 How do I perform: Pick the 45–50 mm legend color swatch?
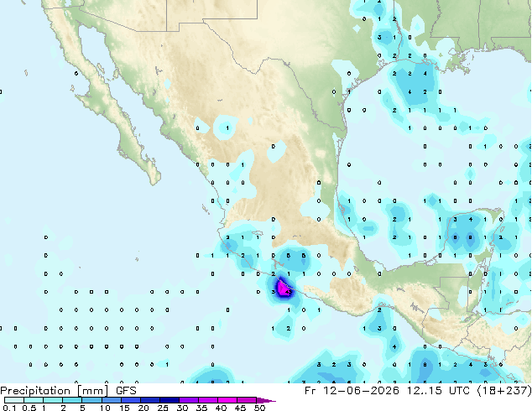(247, 400)
